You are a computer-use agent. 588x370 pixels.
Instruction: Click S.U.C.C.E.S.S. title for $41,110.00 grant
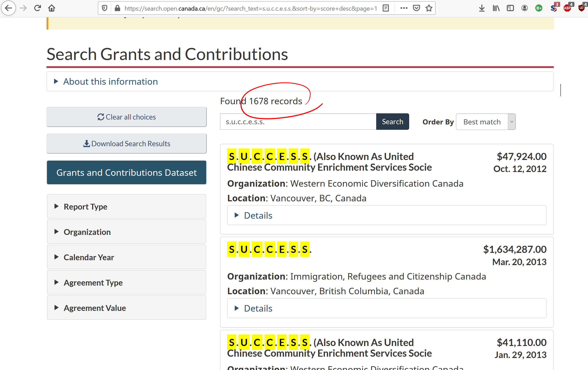pyautogui.click(x=329, y=348)
